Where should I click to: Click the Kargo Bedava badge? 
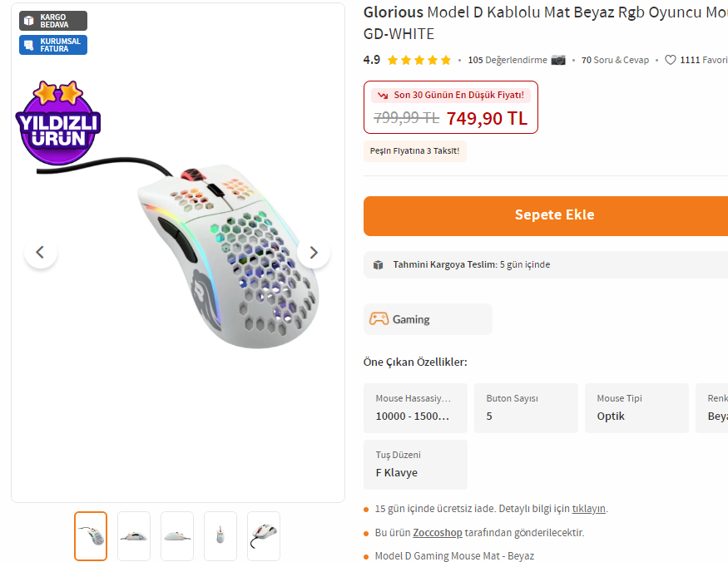(53, 21)
